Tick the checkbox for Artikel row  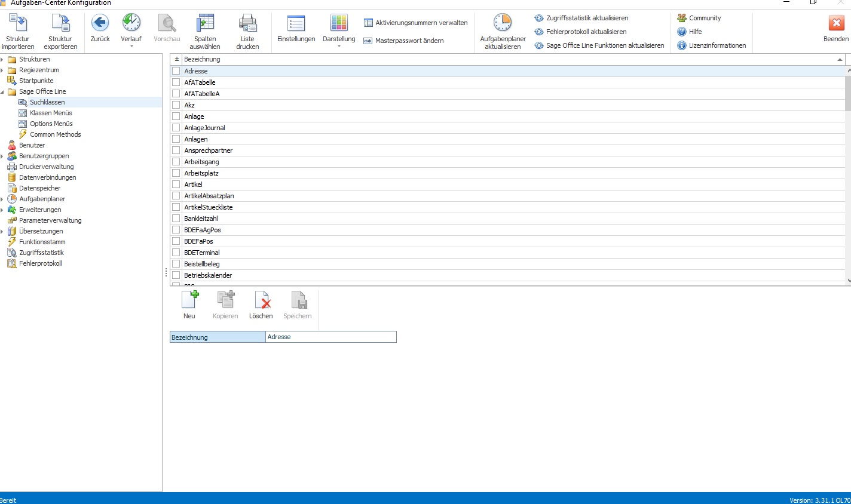point(176,185)
